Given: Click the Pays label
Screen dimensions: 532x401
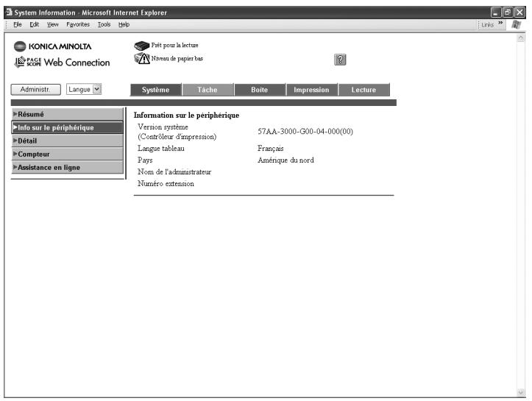Looking at the screenshot, I should coord(145,160).
